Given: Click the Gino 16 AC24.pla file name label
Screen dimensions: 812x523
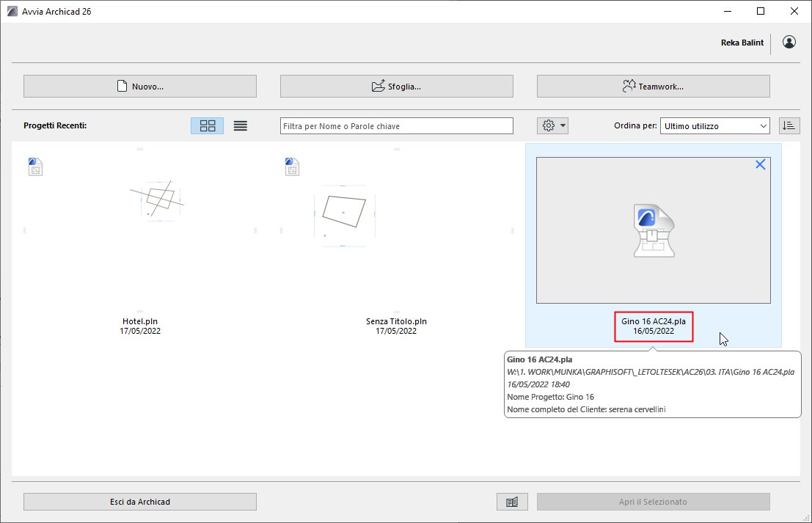Looking at the screenshot, I should coord(653,321).
